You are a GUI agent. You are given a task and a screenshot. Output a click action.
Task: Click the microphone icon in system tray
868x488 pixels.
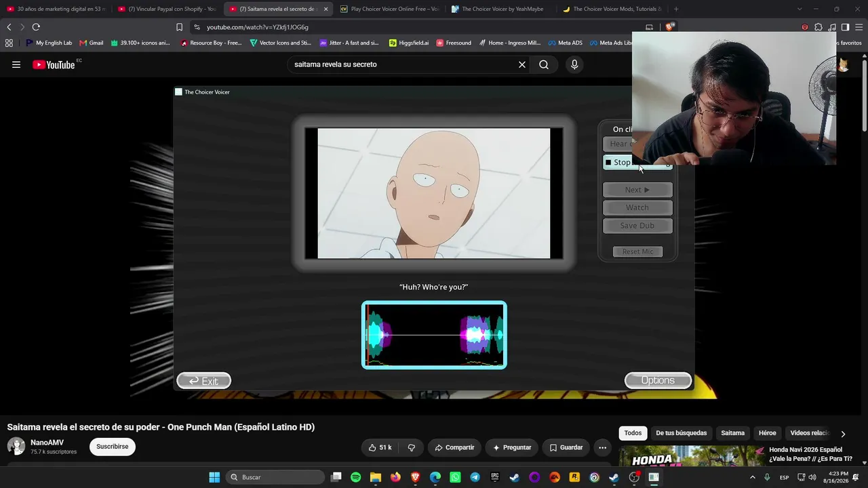coord(767,477)
